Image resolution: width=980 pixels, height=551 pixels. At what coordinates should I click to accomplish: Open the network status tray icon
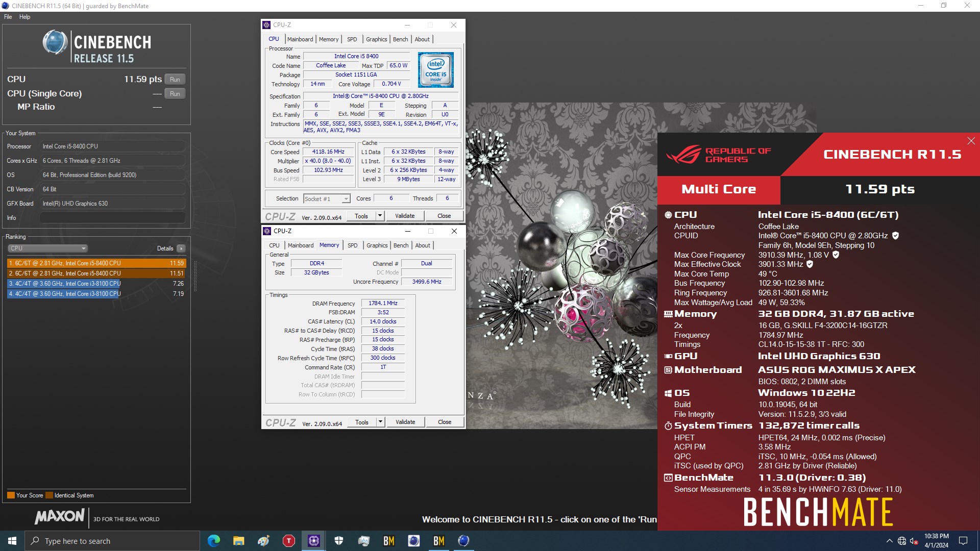coord(902,541)
